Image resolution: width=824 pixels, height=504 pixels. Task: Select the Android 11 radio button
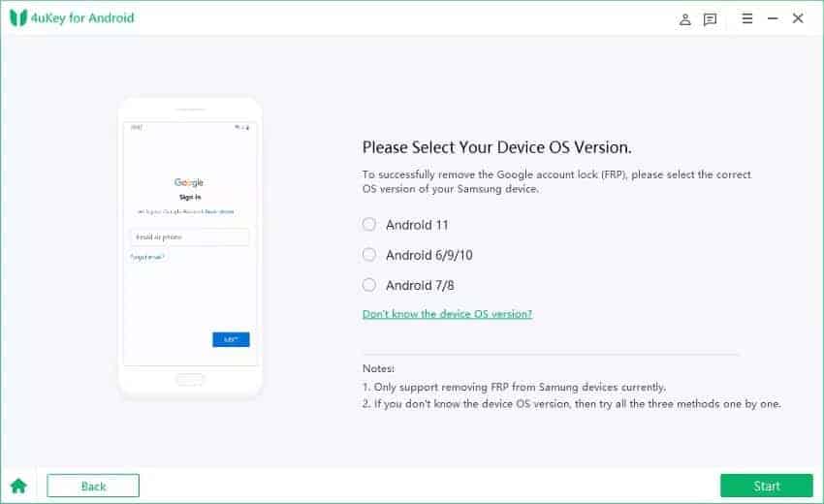(369, 225)
